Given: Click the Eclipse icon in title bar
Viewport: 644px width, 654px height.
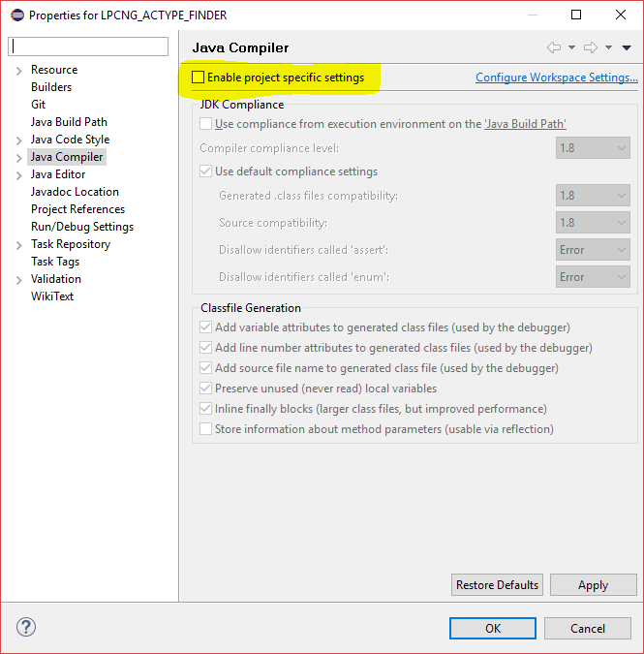Looking at the screenshot, I should click(x=15, y=16).
